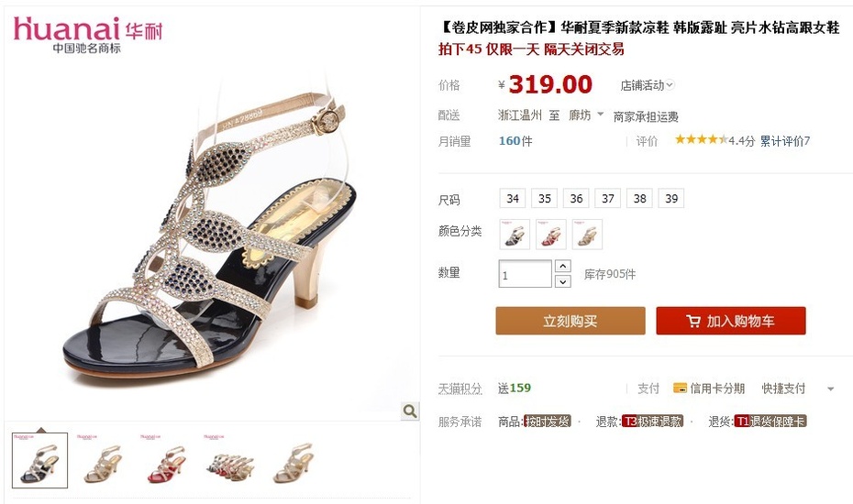Expand payment methods arrow
This screenshot has height=504, width=853.
831,389
